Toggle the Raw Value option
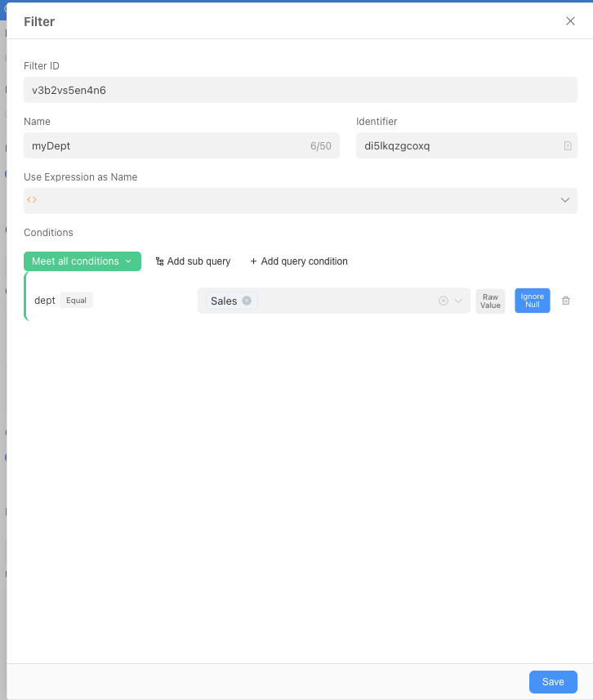593x700 pixels. pos(490,301)
